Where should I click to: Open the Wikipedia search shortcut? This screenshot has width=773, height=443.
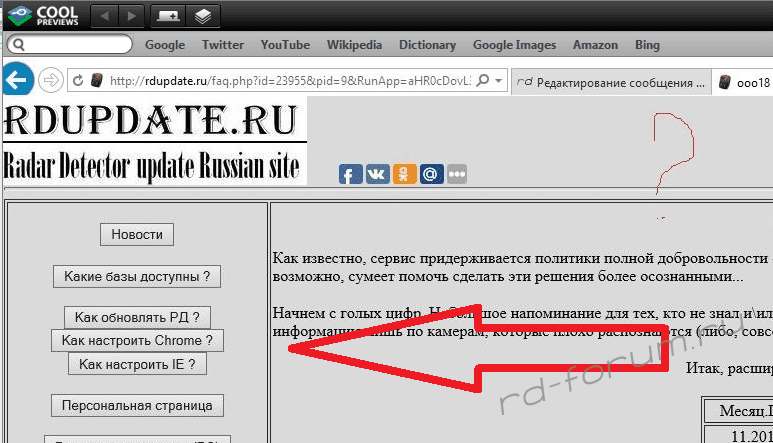pos(353,45)
